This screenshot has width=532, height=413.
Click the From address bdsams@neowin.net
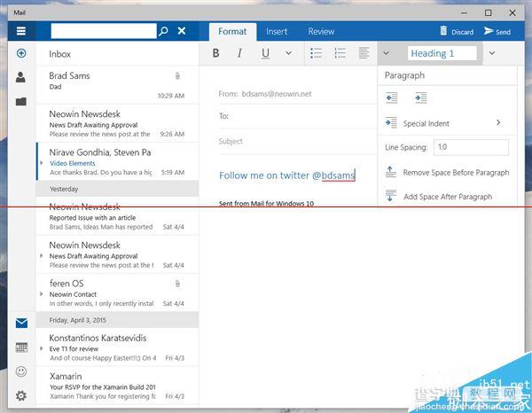point(277,94)
